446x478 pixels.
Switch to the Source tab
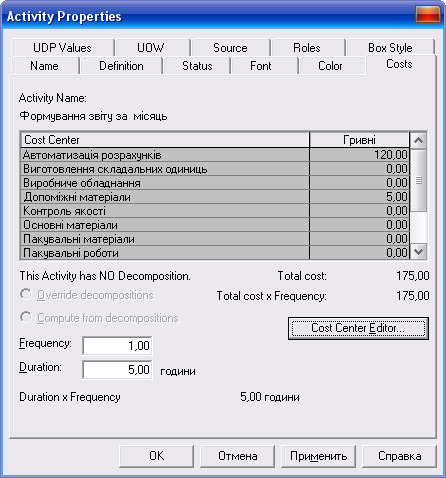coord(231,48)
